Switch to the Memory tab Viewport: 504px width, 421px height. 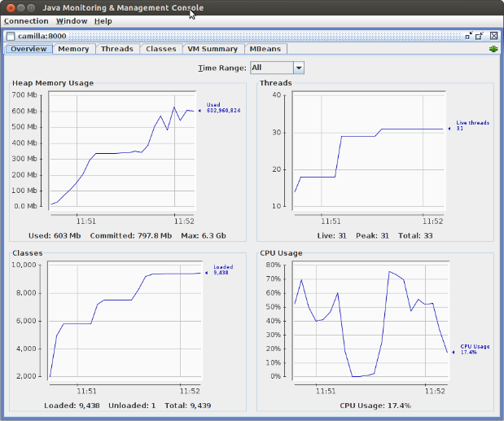click(73, 49)
